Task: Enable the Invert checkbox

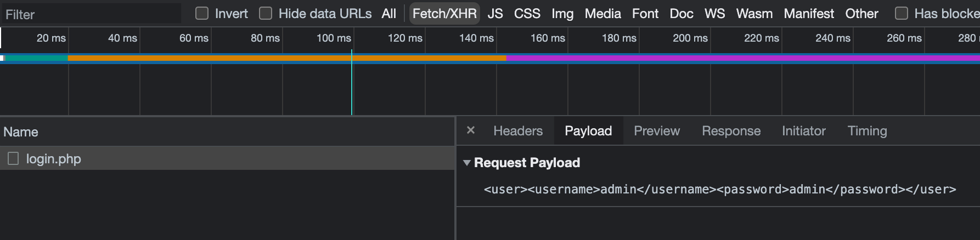Action: click(x=202, y=13)
